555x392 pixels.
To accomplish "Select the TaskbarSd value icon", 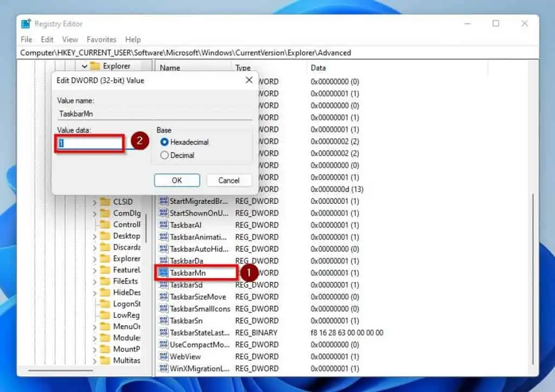I will click(163, 285).
